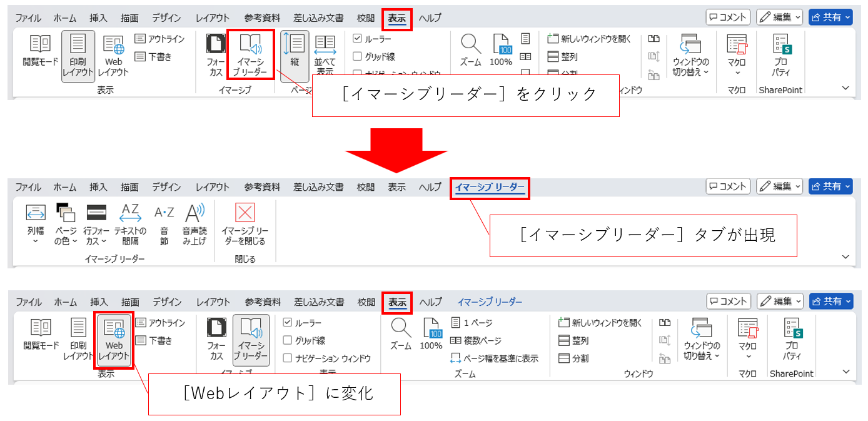Click the red-outlined Web レイアウト icon
Viewport: 868px width, 421px height.
point(114,330)
